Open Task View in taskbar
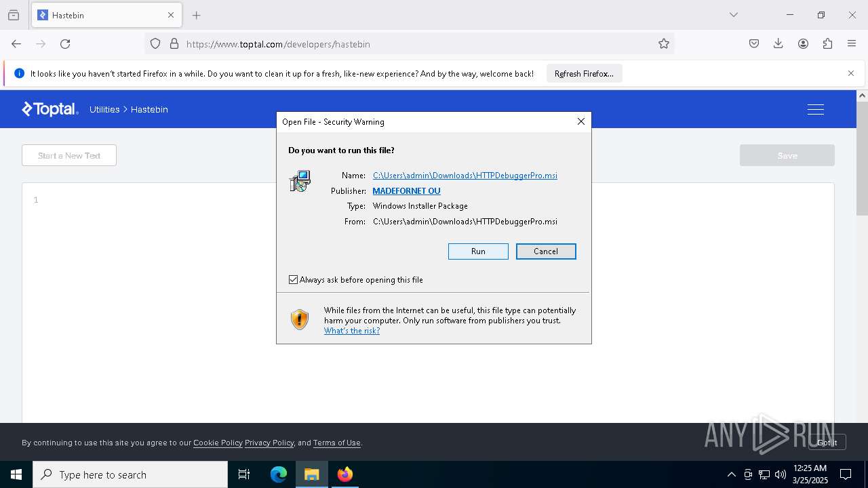 [x=244, y=474]
